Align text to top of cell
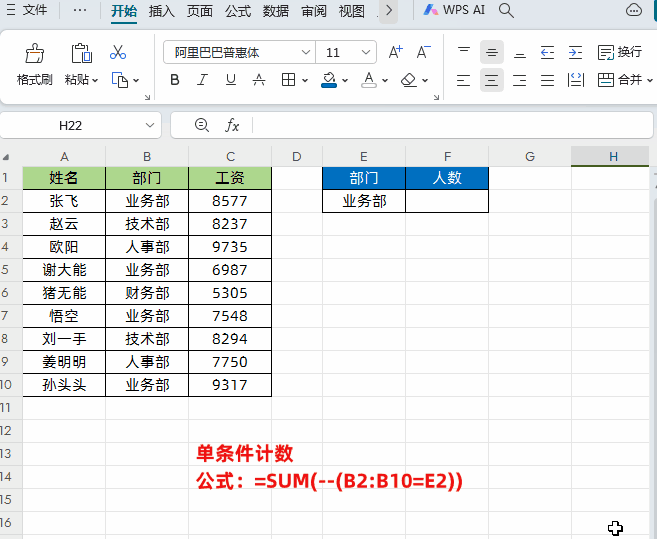 coord(463,52)
